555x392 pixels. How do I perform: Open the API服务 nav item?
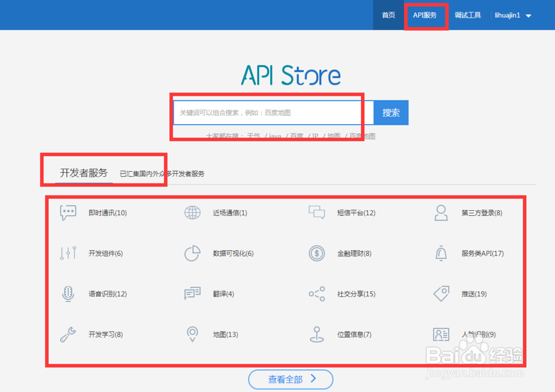pyautogui.click(x=425, y=15)
